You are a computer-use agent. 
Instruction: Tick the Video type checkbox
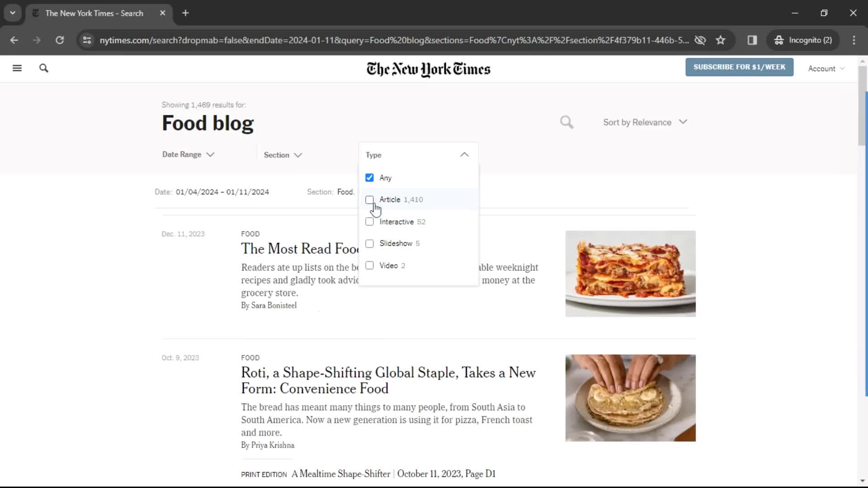(x=369, y=266)
